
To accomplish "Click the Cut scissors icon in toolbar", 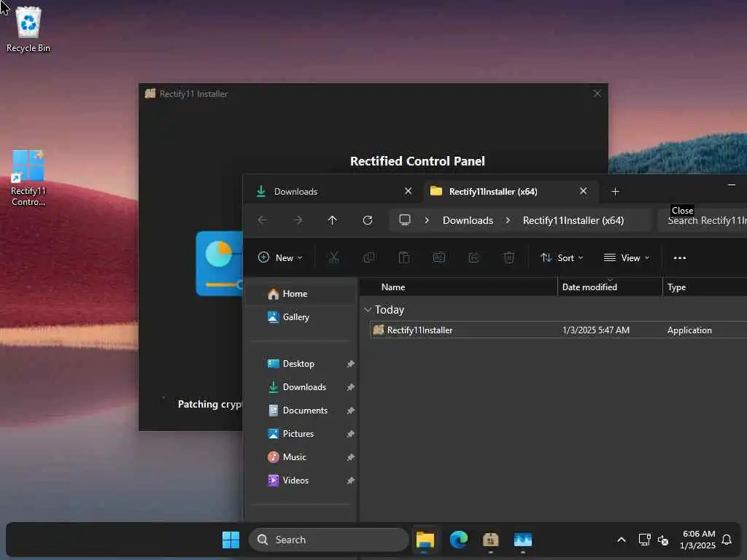I will click(333, 257).
